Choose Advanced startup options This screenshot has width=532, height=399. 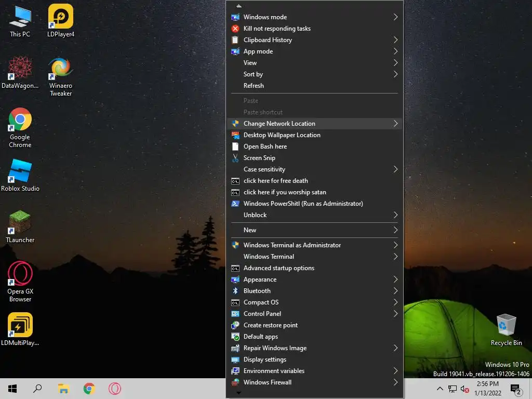[314, 268]
